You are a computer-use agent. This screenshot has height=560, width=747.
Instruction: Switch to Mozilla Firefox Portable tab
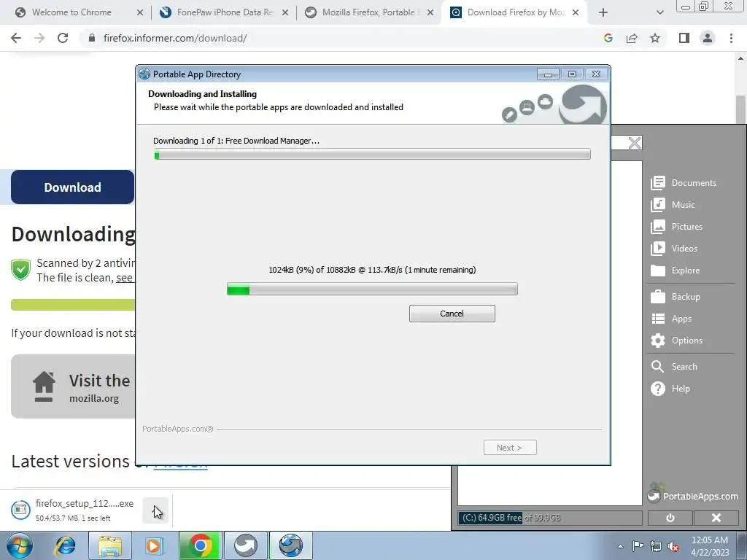coord(369,12)
